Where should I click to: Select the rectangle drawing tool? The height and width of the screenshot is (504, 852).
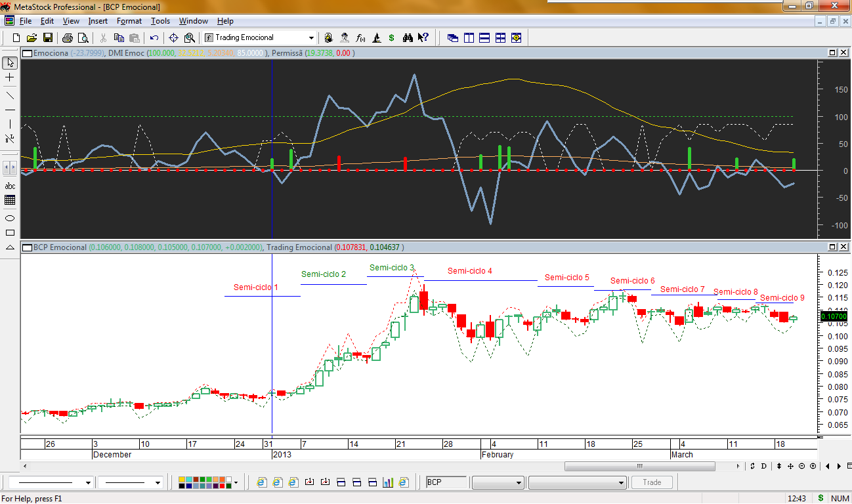pos(10,232)
